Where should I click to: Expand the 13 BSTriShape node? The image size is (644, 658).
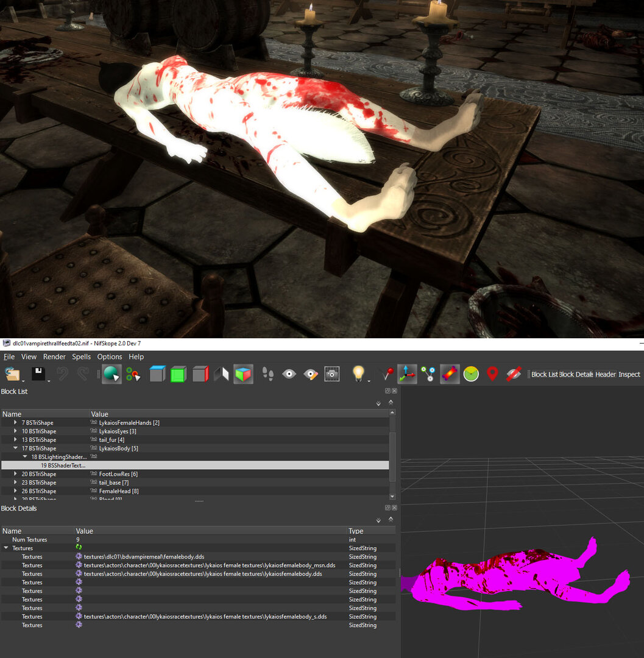[x=15, y=439]
